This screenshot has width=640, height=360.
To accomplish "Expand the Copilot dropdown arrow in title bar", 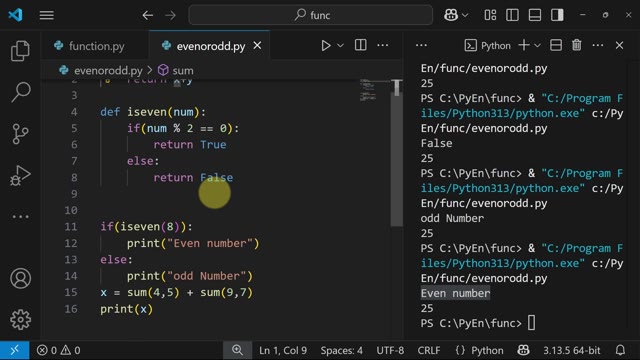I will point(465,16).
